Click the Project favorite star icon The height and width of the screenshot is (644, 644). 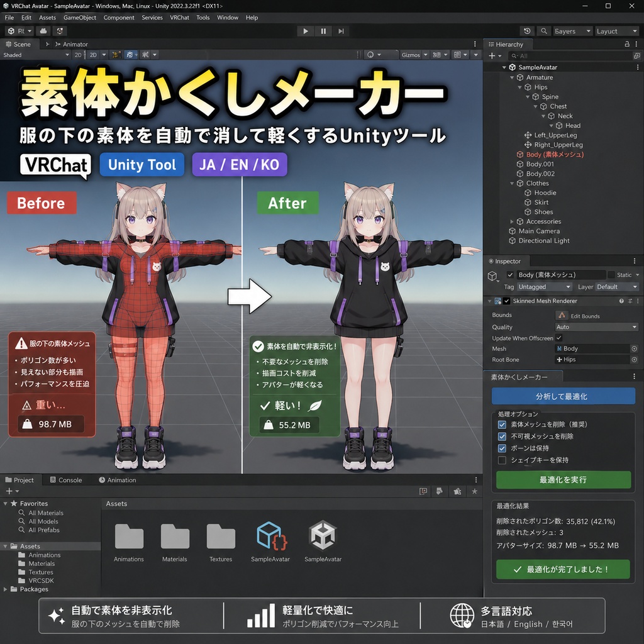[474, 491]
